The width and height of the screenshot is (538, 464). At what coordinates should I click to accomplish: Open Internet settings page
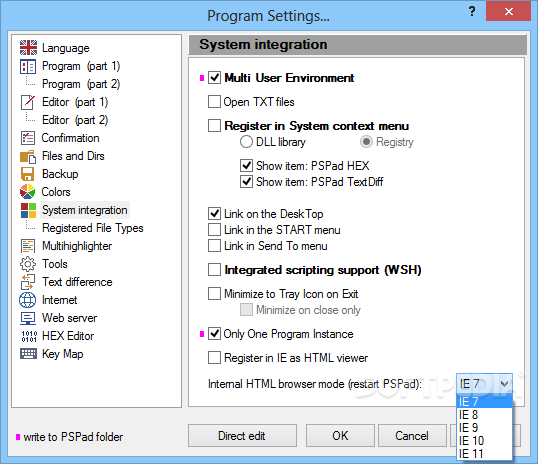pyautogui.click(x=59, y=300)
